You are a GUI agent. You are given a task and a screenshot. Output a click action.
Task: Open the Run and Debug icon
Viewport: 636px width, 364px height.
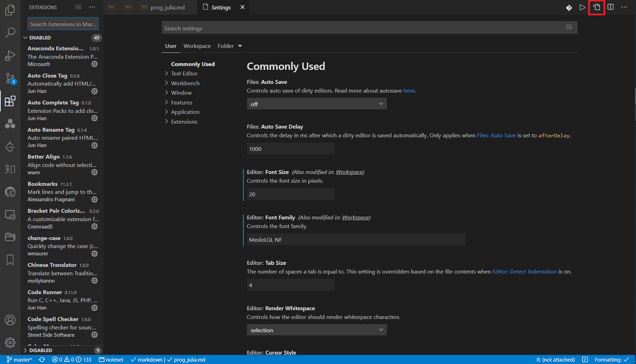[10, 55]
